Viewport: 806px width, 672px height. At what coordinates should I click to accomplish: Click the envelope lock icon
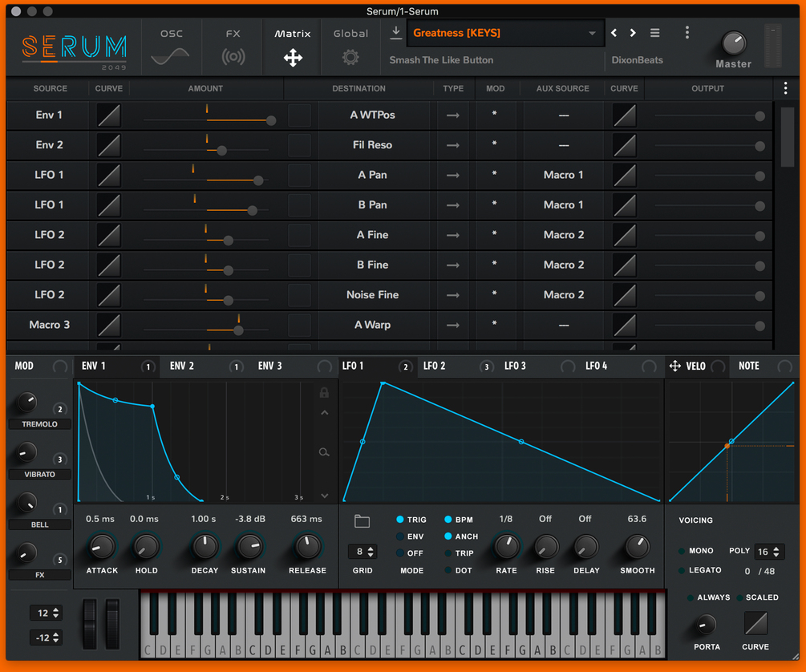324,393
